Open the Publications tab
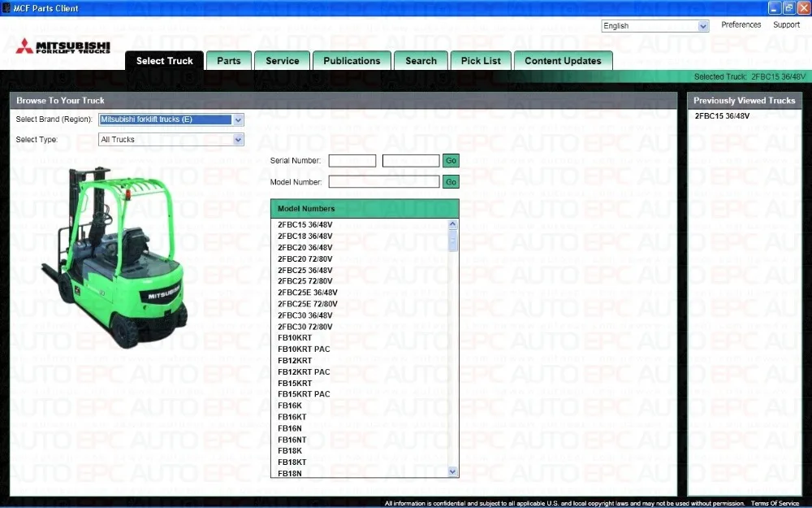The height and width of the screenshot is (508, 812). pyautogui.click(x=352, y=61)
